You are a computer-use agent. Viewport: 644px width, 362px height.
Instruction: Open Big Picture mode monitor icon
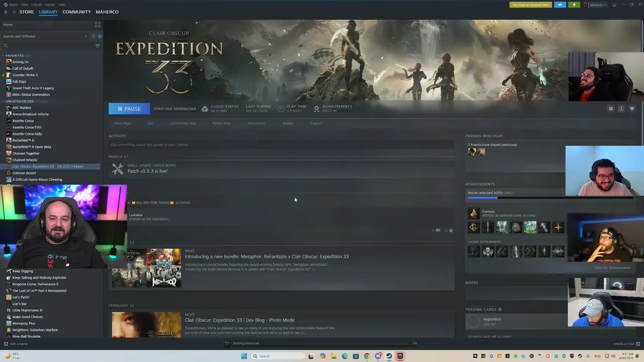(x=613, y=5)
